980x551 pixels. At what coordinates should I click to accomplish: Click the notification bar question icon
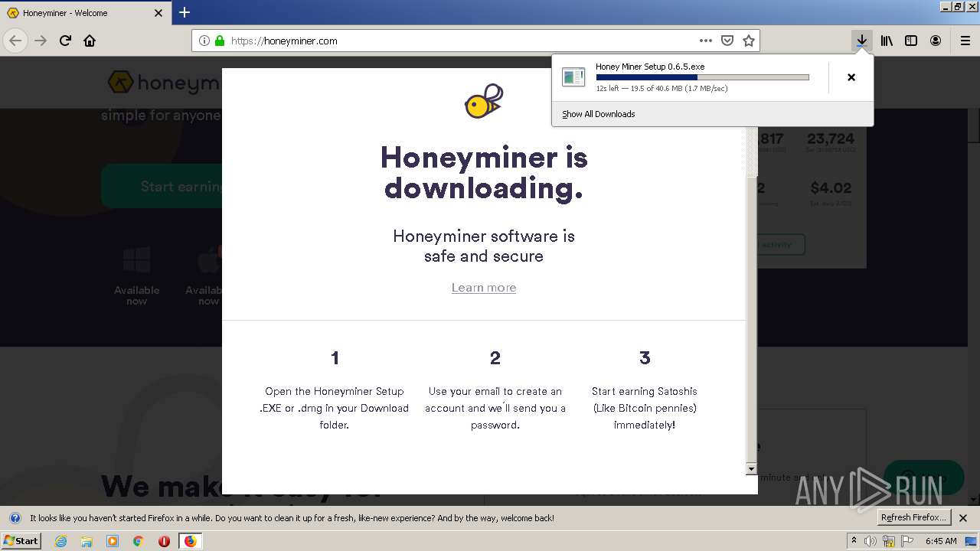click(x=15, y=518)
